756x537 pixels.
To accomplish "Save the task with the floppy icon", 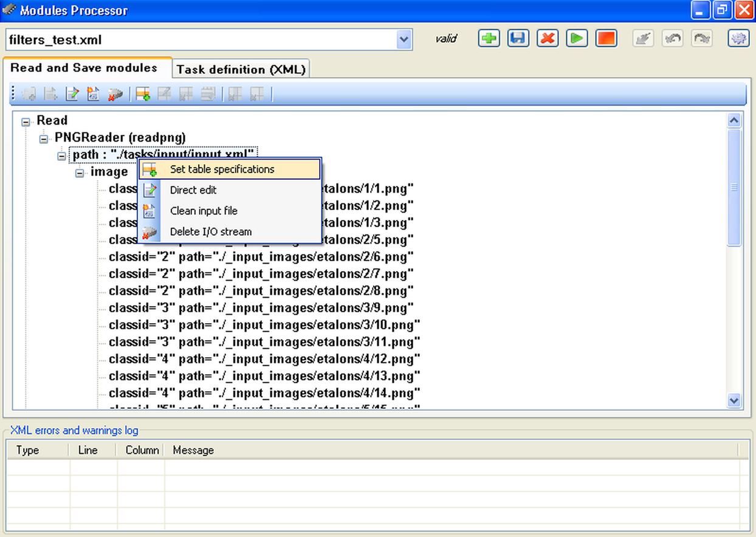I will [518, 39].
